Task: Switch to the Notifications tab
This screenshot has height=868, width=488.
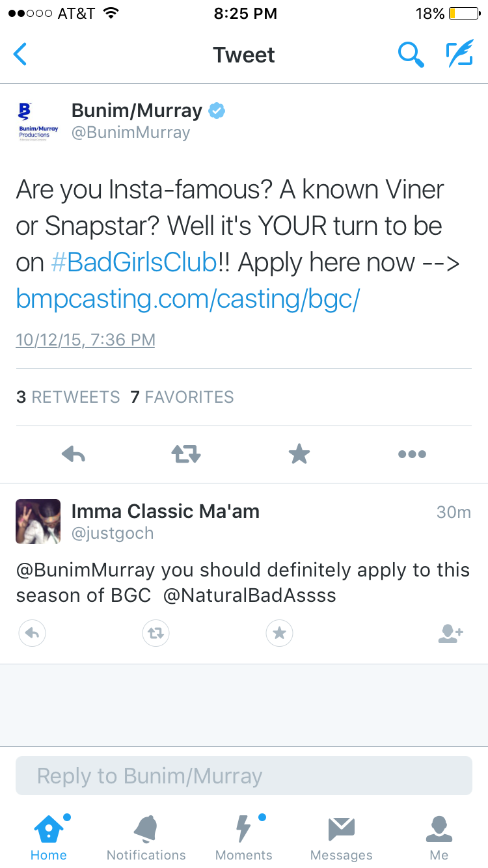Action: [146, 838]
